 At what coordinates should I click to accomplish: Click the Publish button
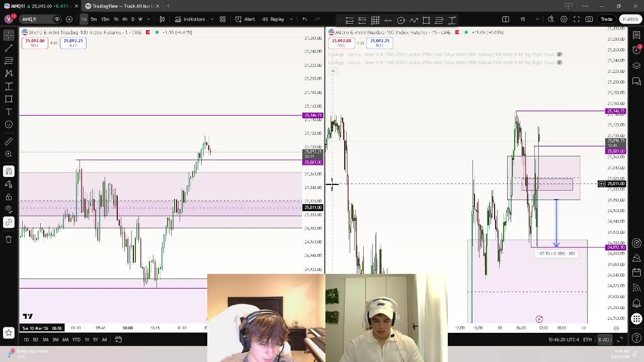630,19
